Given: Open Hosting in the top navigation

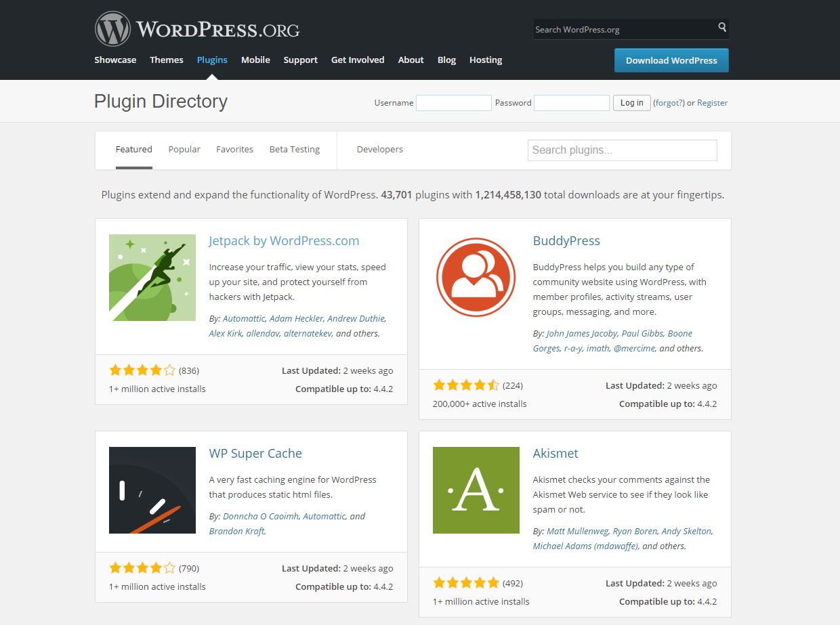Looking at the screenshot, I should 486,60.
